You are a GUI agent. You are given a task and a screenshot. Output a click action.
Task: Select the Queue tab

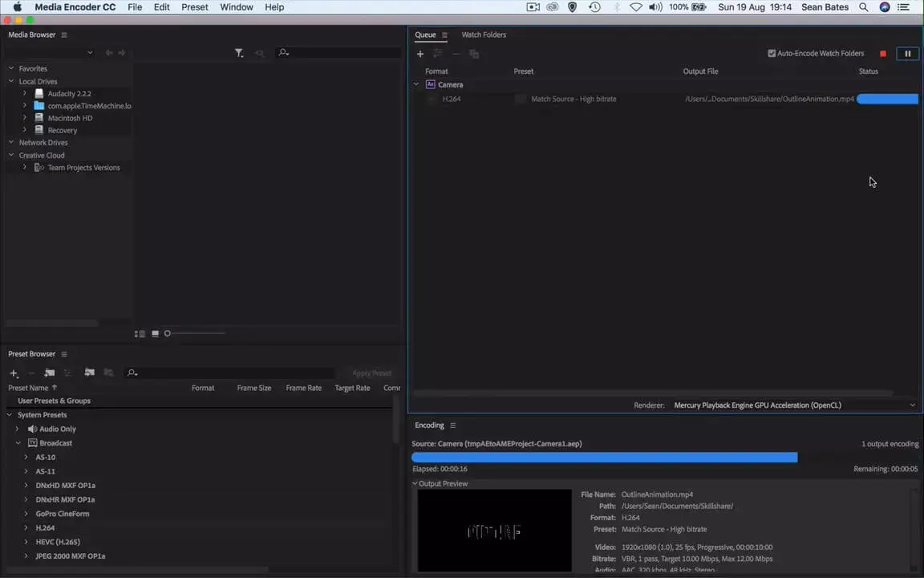pos(425,35)
